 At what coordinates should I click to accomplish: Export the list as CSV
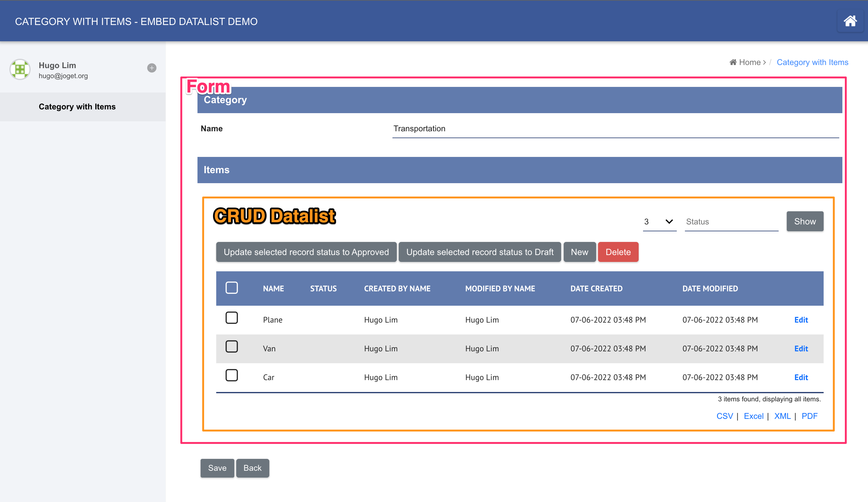(724, 416)
